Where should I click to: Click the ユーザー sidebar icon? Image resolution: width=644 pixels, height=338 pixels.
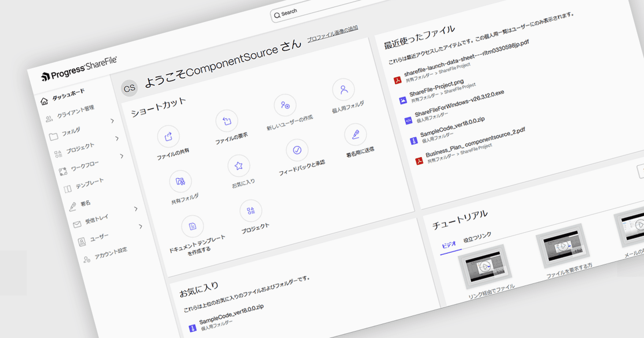(x=82, y=242)
